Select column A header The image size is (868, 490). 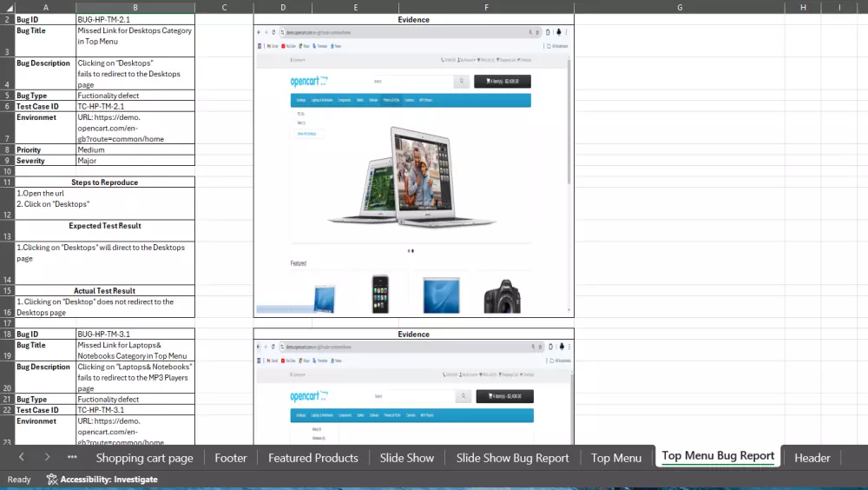45,8
